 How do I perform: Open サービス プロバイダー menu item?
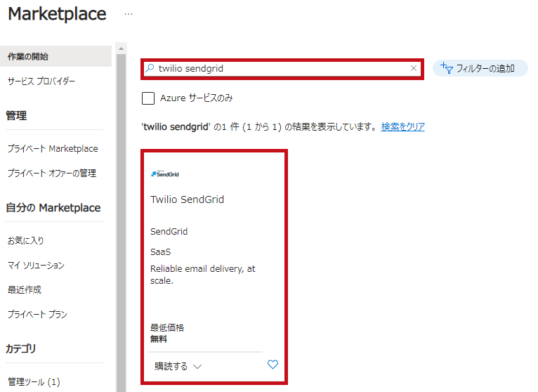tap(41, 81)
